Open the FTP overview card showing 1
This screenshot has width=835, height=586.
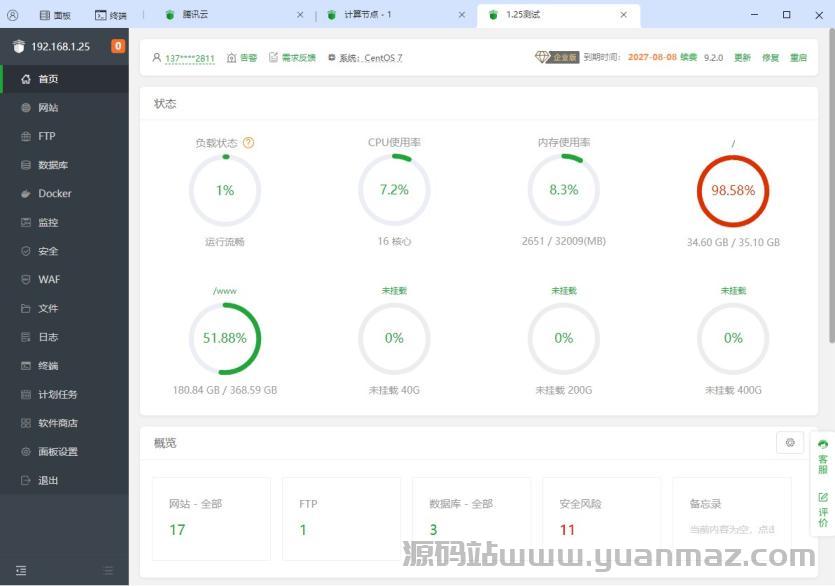(x=341, y=519)
